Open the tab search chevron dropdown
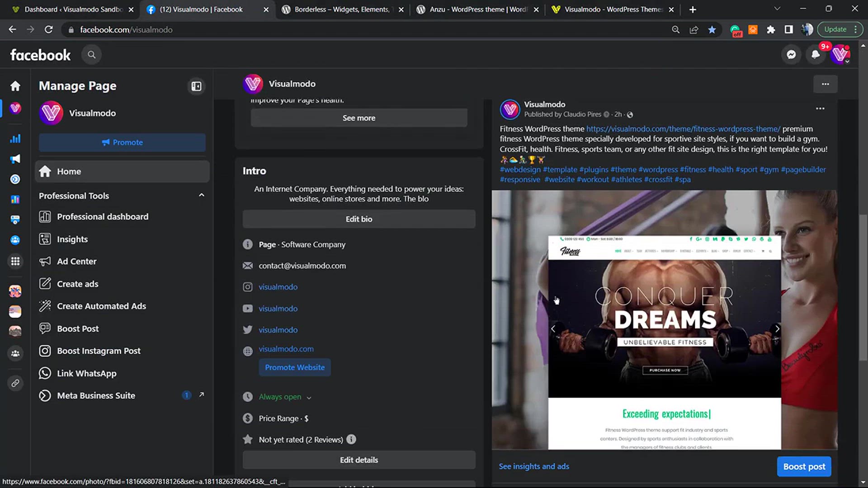Viewport: 868px width, 488px height. click(777, 9)
